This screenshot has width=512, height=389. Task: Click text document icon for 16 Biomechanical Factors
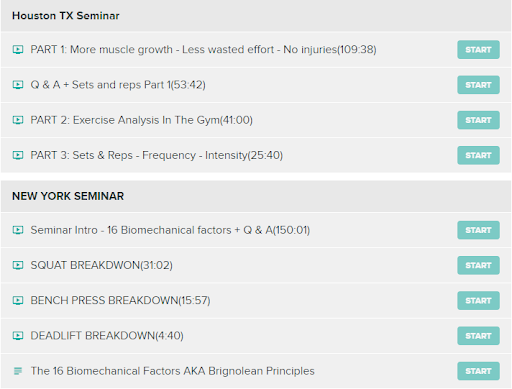[18, 371]
